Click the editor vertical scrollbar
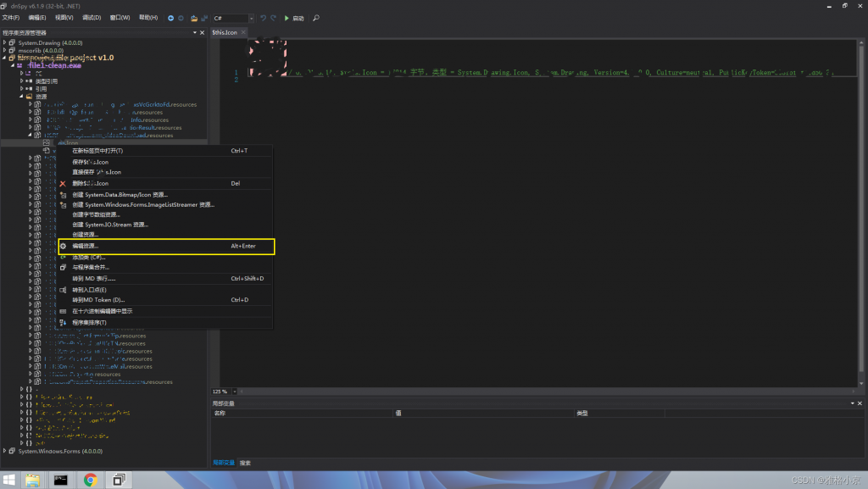Viewport: 868px width, 489px height. point(861,213)
